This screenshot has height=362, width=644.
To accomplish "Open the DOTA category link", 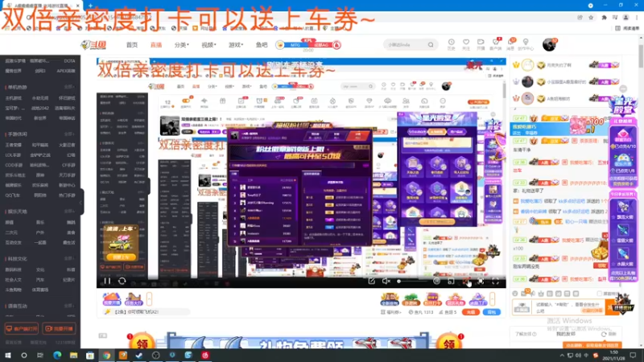I will click(69, 61).
